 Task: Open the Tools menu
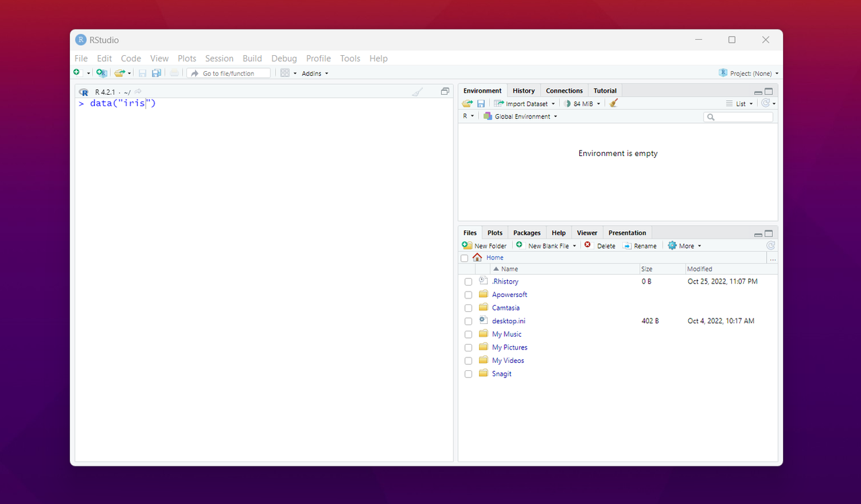click(x=350, y=58)
